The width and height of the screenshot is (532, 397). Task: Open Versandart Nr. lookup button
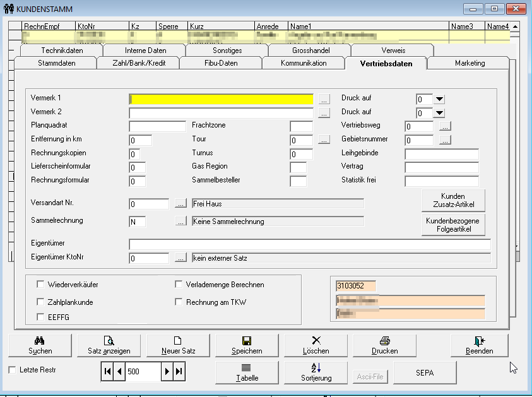(180, 204)
